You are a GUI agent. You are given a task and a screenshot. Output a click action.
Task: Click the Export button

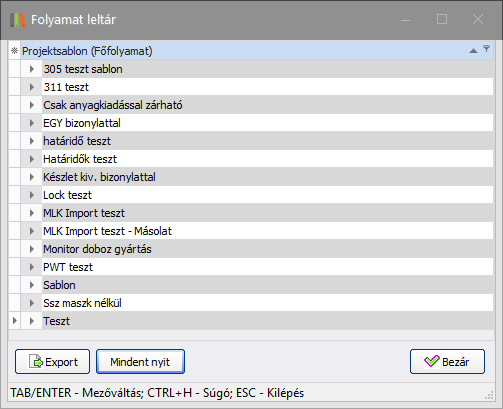click(x=52, y=362)
